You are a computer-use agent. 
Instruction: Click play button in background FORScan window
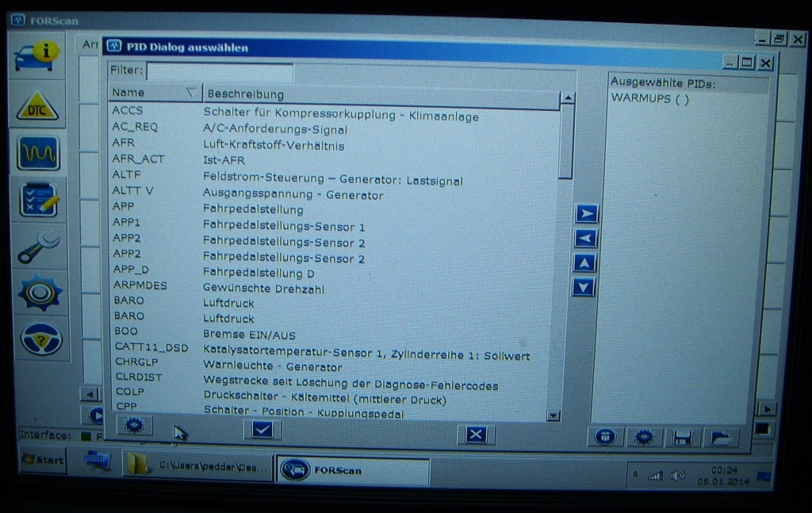click(x=94, y=415)
